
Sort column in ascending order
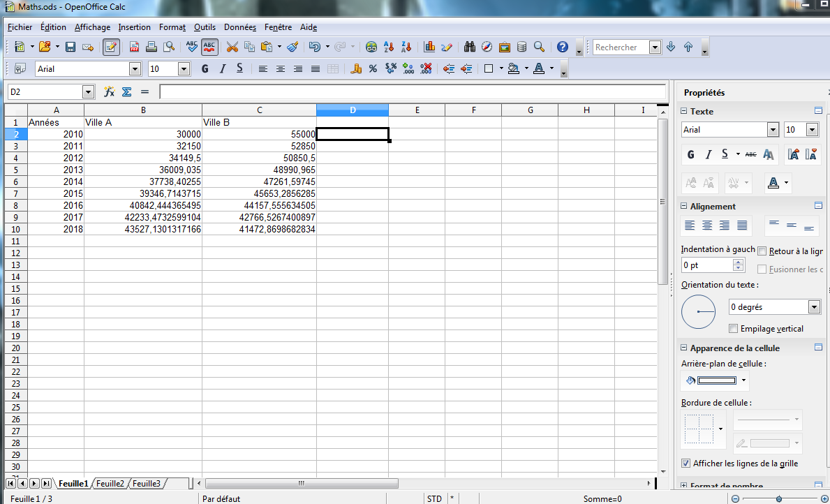point(389,47)
